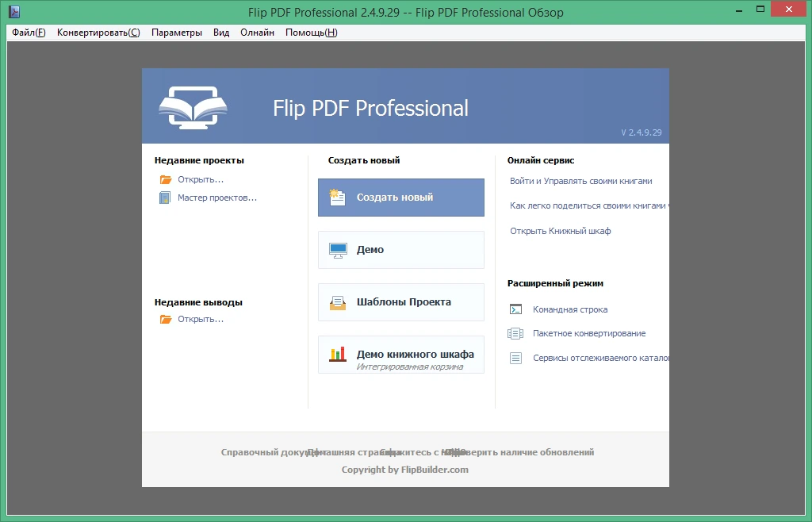This screenshot has height=522, width=812.
Task: Open Командная строка option
Action: coord(570,309)
